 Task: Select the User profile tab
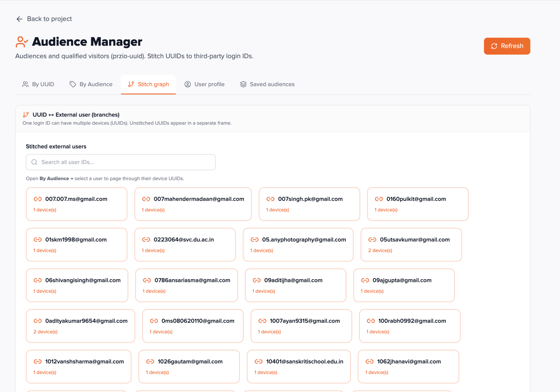(x=204, y=84)
